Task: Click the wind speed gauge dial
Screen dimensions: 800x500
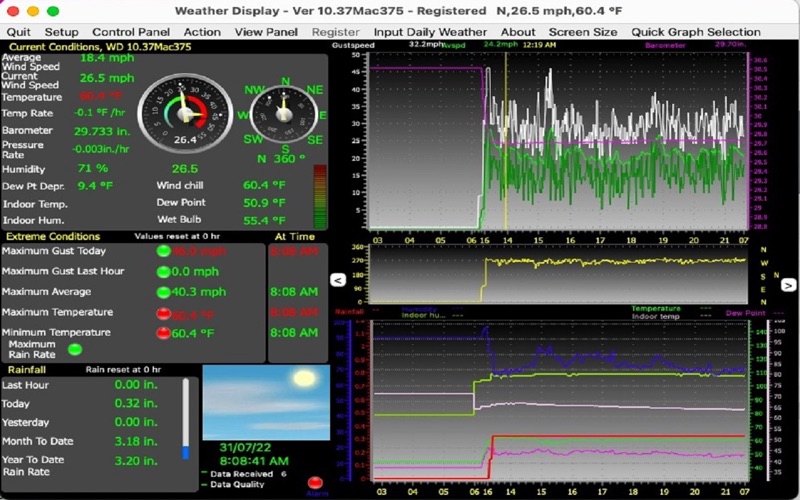Action: click(186, 113)
